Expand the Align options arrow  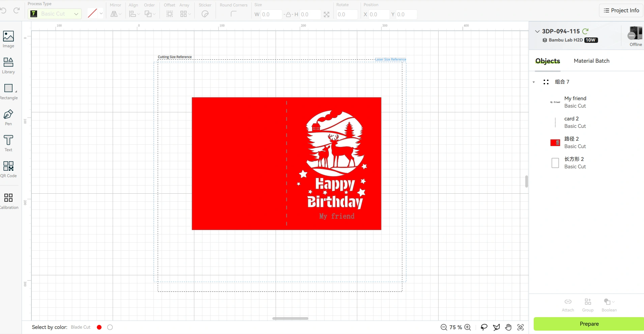pyautogui.click(x=139, y=14)
